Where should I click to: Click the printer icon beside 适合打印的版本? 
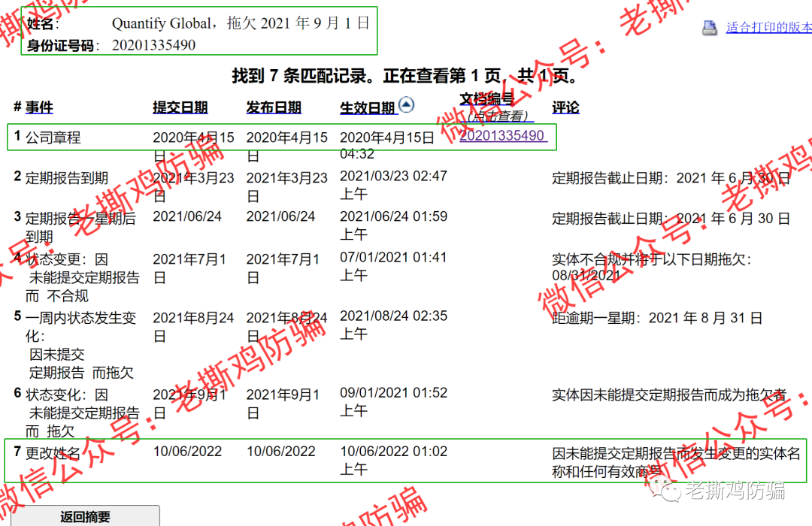(710, 28)
